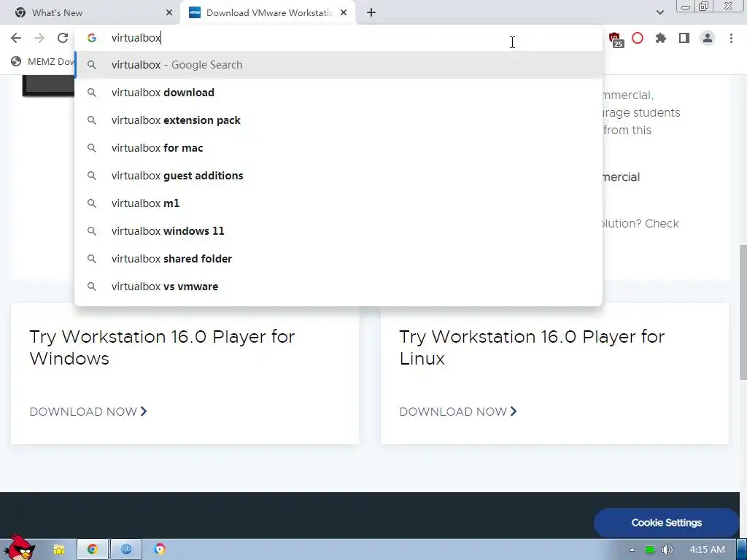The height and width of the screenshot is (560, 747).
Task: Open the Angry Birds start button in taskbar
Action: 19,547
